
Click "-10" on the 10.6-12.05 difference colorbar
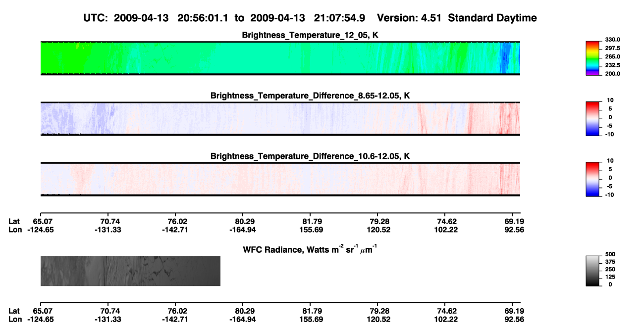[611, 194]
